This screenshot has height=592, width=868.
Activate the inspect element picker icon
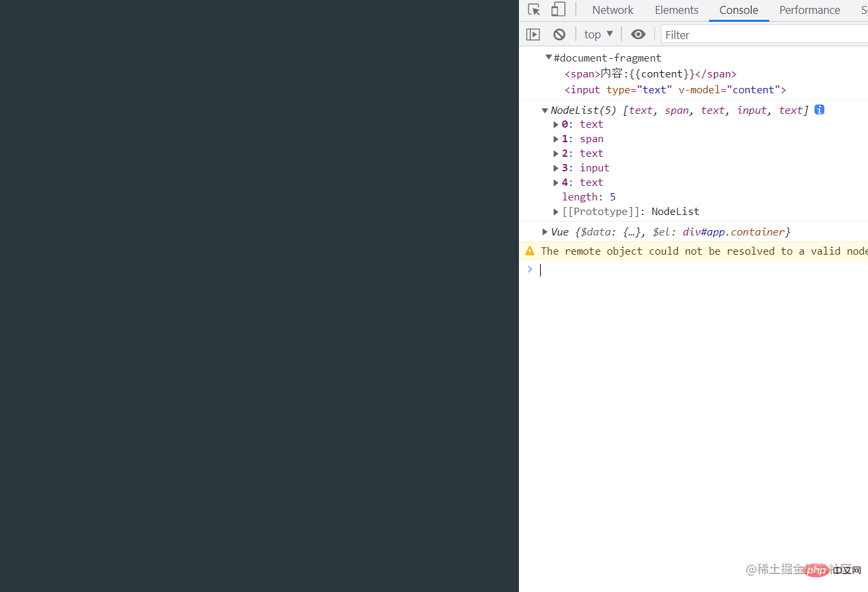[x=534, y=10]
